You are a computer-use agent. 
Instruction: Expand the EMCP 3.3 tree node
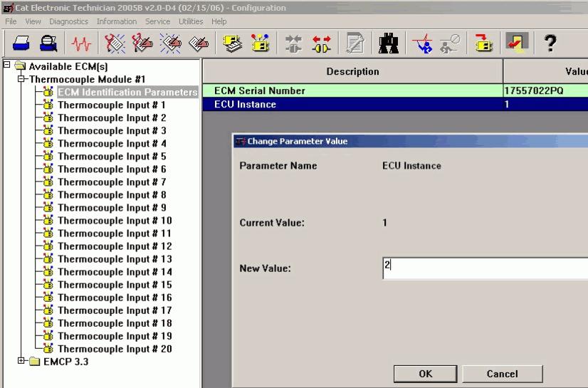click(21, 361)
